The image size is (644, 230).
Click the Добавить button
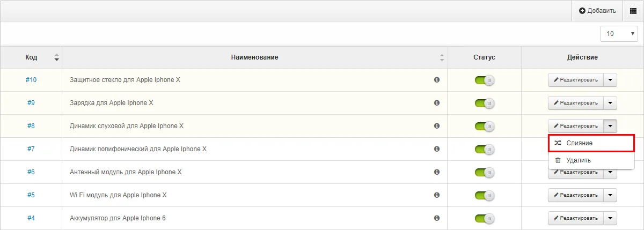[597, 11]
